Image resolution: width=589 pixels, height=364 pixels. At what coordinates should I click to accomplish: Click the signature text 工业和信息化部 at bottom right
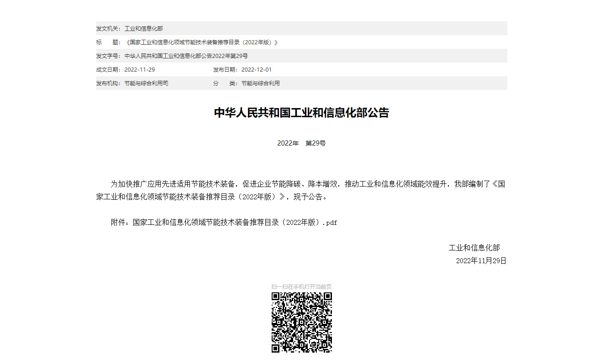474,248
